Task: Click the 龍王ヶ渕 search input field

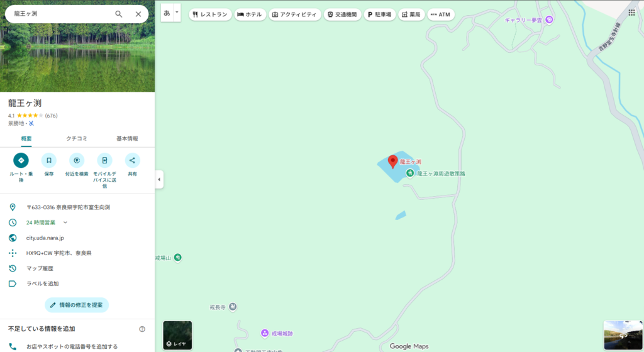Action: pyautogui.click(x=60, y=14)
